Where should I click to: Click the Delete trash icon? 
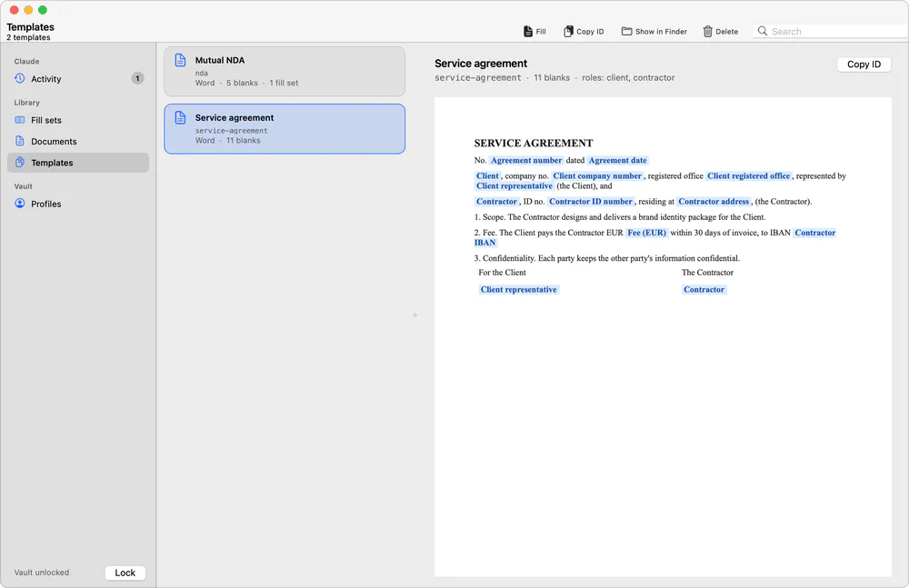707,31
